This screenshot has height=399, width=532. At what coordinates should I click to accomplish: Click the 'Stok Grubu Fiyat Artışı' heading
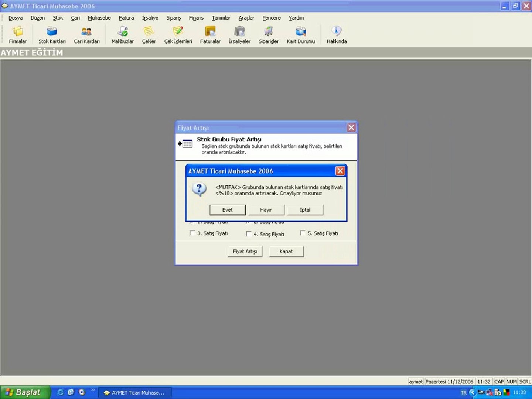229,139
